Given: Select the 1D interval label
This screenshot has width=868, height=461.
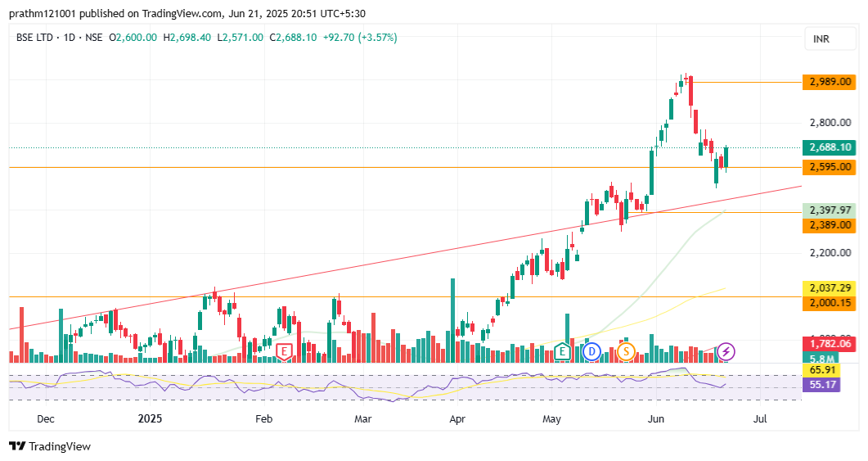Looking at the screenshot, I should (70, 38).
